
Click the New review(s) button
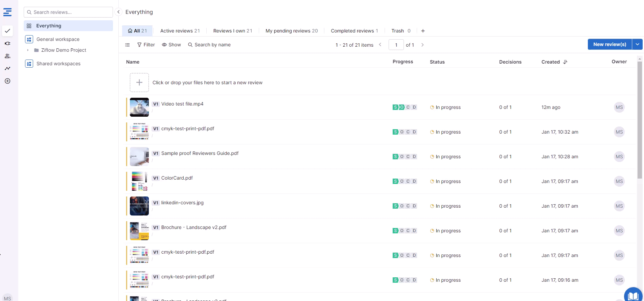click(x=609, y=44)
